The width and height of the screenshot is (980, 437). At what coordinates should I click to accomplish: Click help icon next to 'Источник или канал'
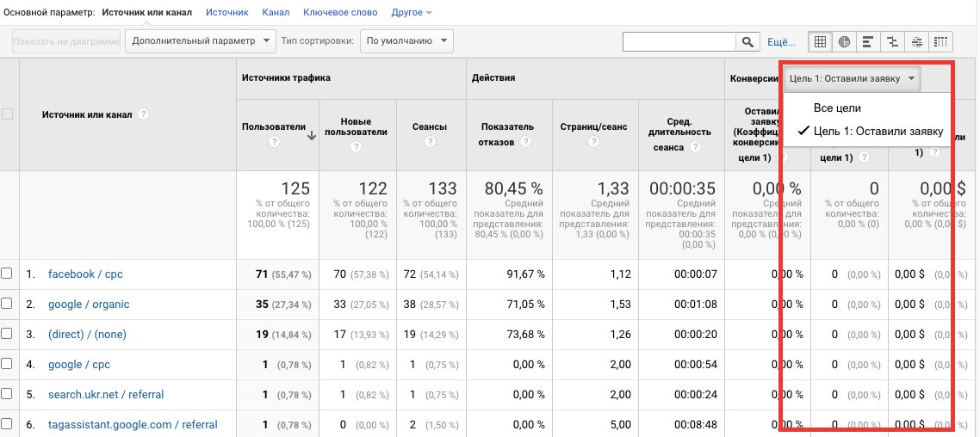point(144,114)
